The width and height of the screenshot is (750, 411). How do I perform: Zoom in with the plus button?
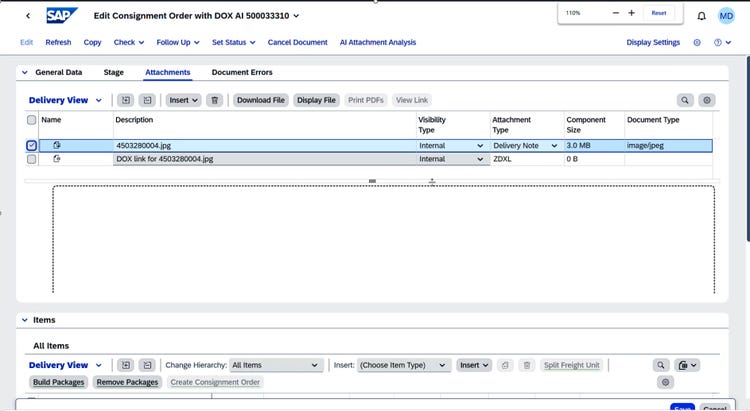[631, 13]
